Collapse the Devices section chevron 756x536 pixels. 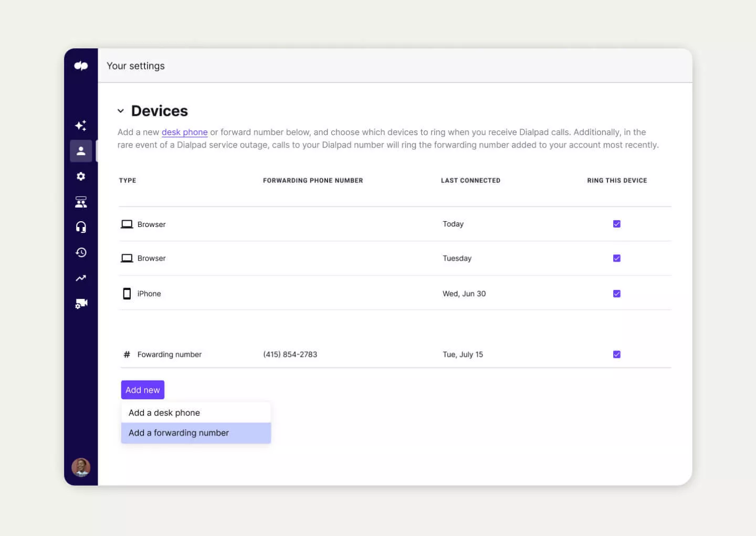121,110
